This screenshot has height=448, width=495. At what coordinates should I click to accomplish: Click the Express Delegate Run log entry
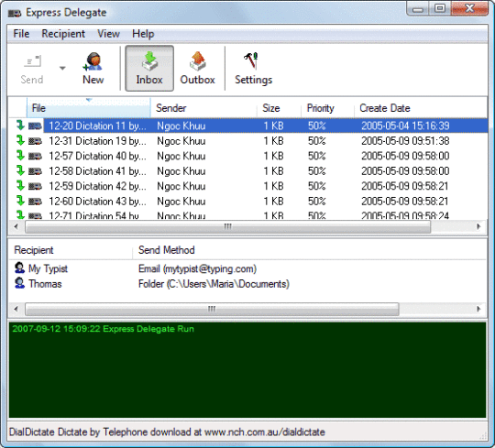tap(103, 329)
